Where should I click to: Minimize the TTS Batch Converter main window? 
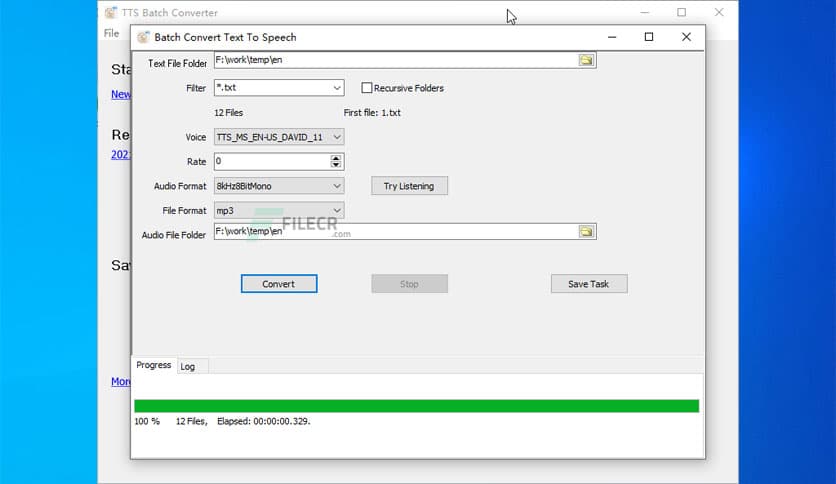pyautogui.click(x=645, y=12)
